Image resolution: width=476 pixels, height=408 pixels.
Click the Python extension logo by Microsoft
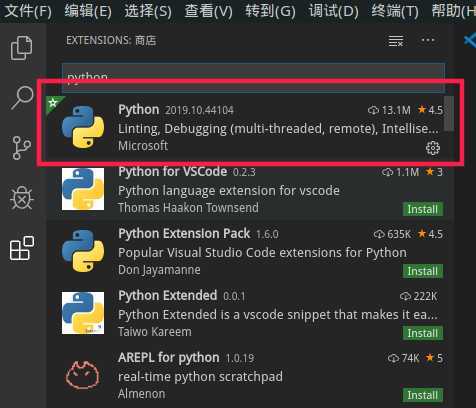point(83,127)
